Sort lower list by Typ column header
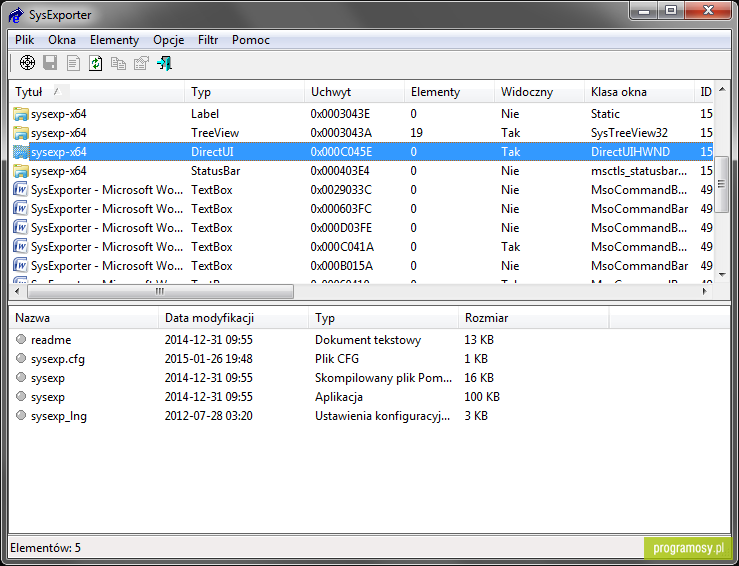The image size is (739, 566). 383,318
